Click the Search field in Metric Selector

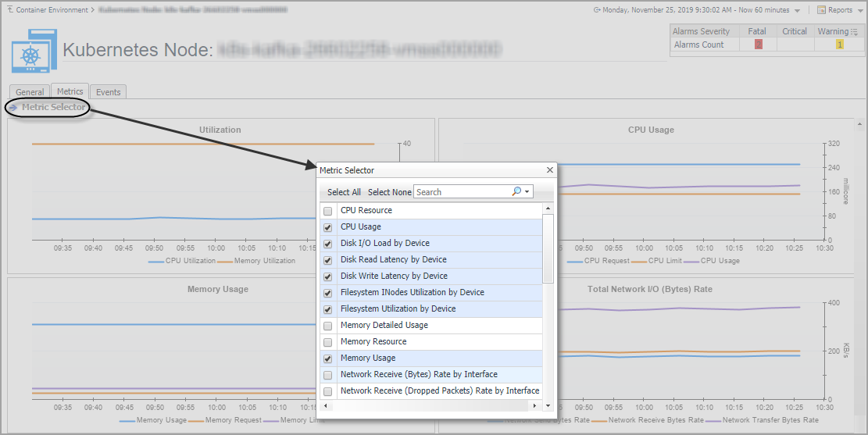(x=463, y=192)
